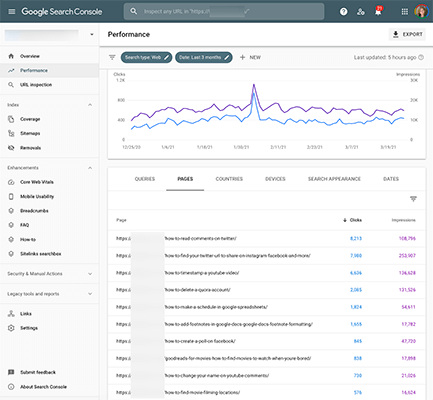Click the Core Web Vitals gauge icon
This screenshot has height=400, width=433.
click(11, 182)
